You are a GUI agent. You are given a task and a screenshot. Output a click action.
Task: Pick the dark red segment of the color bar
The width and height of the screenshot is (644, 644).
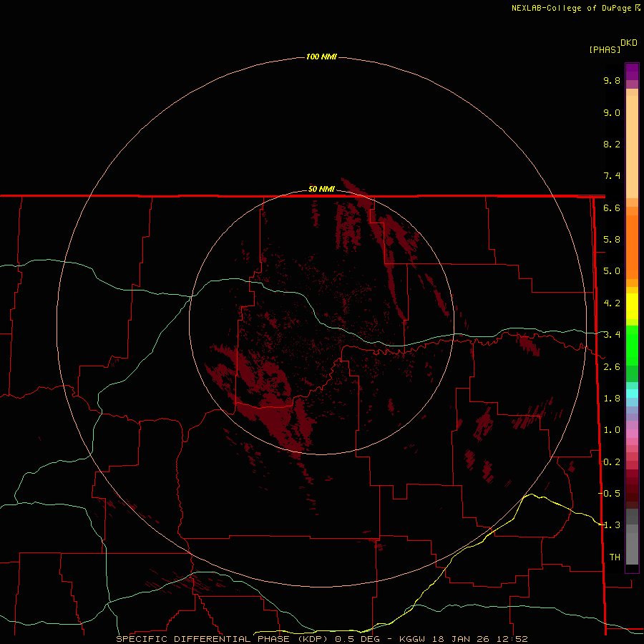(x=632, y=489)
